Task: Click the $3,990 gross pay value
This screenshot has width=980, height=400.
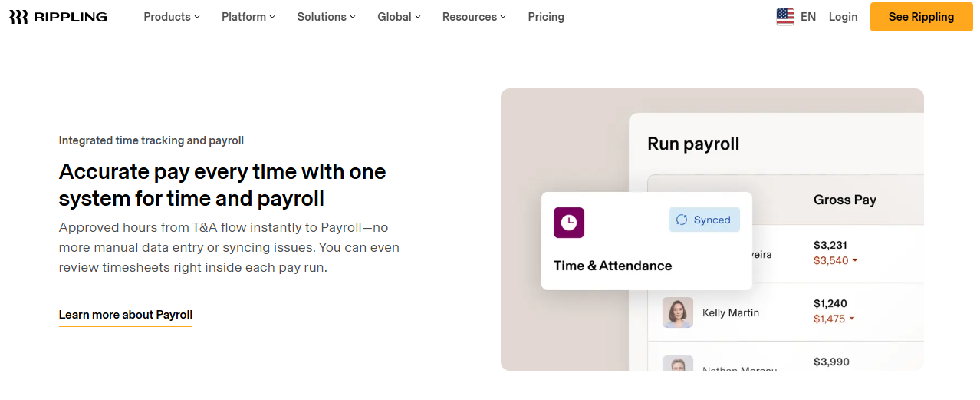Action: click(831, 362)
